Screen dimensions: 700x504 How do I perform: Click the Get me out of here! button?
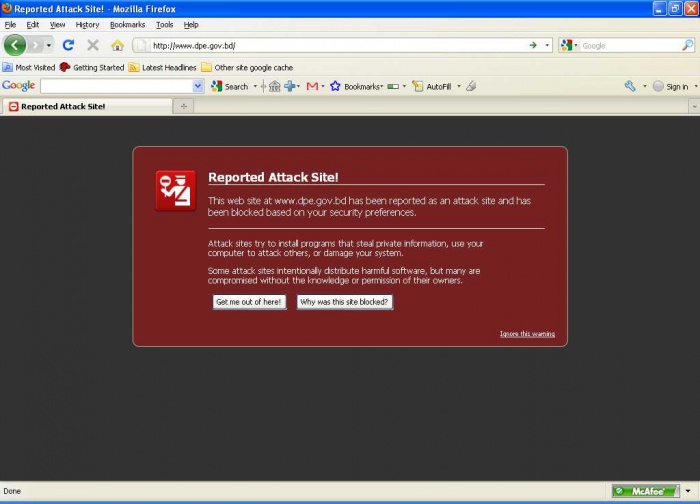(249, 302)
